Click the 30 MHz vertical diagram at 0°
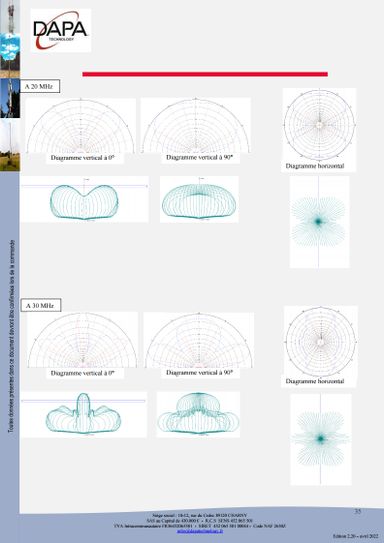Viewport: 384px width, 543px height. point(82,340)
